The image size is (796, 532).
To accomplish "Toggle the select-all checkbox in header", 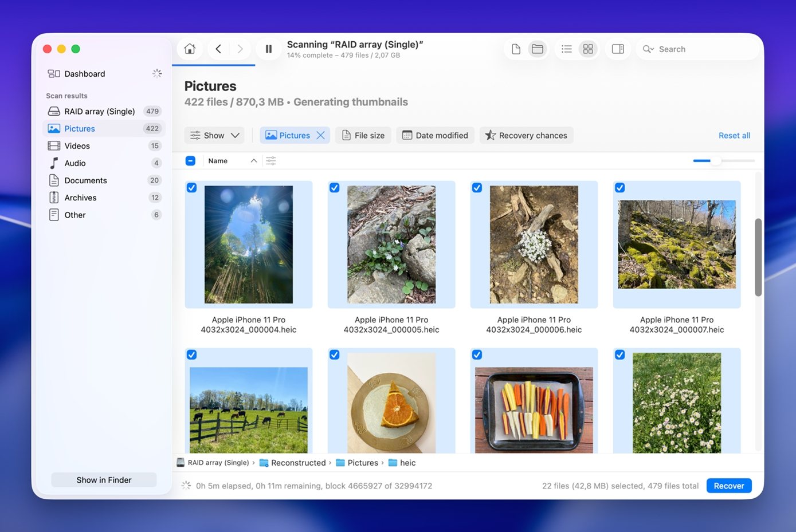I will click(x=190, y=161).
